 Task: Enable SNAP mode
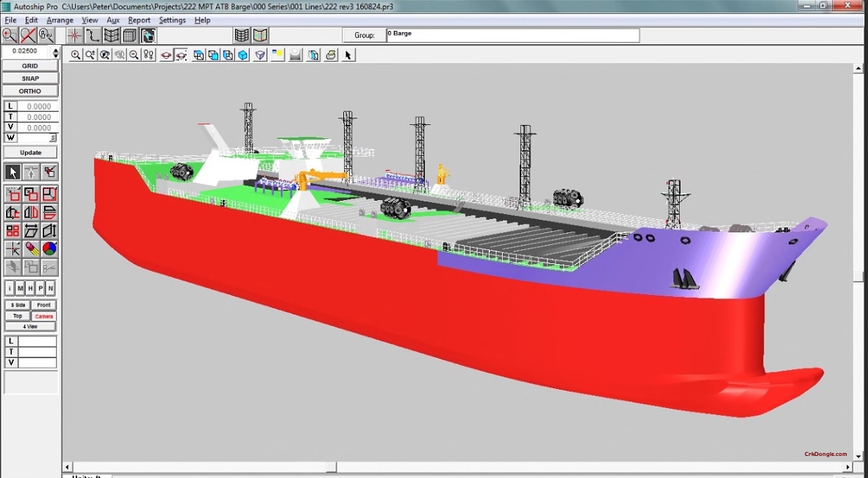click(x=30, y=78)
